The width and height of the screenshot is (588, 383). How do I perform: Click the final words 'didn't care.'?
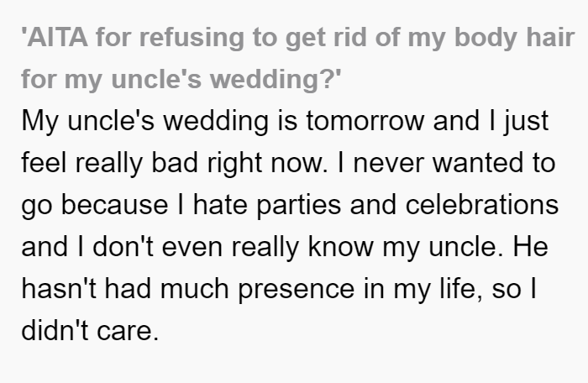90,331
